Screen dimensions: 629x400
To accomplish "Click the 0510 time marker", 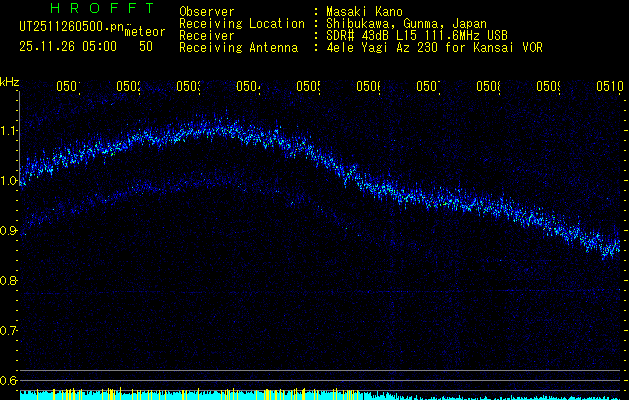I will [608, 87].
